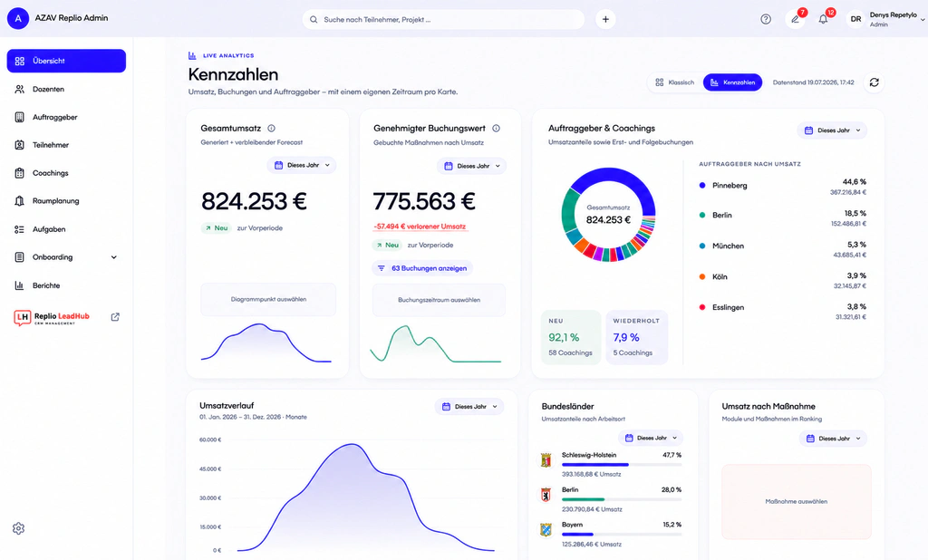Click the DR user avatar
The width and height of the screenshot is (928, 560).
click(x=855, y=19)
